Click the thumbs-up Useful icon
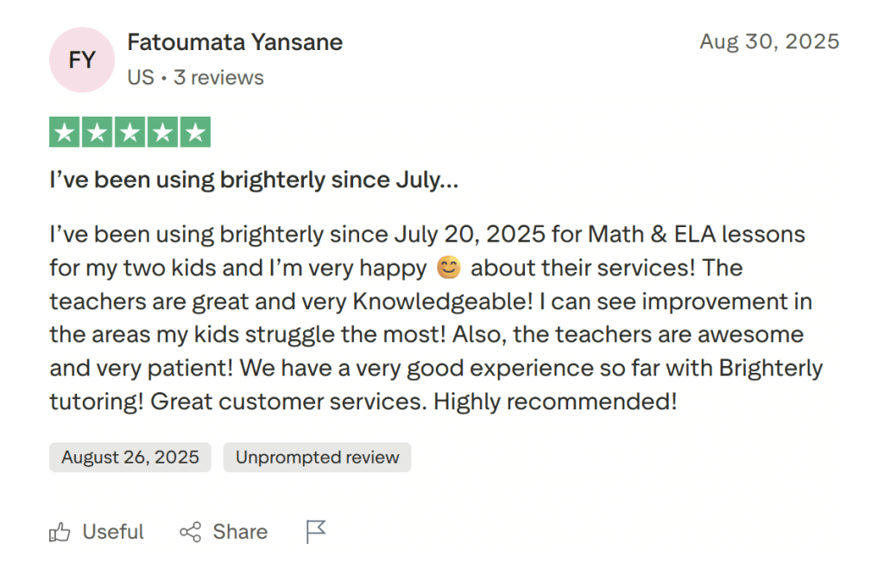The width and height of the screenshot is (884, 588). coord(60,532)
